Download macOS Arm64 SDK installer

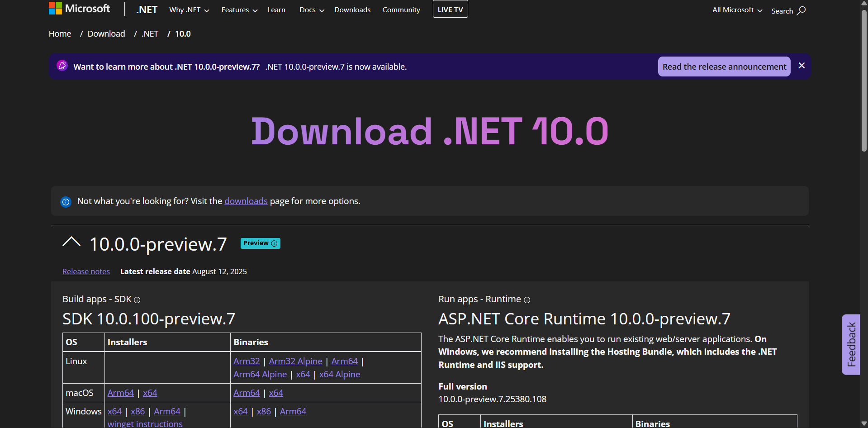pyautogui.click(x=121, y=393)
